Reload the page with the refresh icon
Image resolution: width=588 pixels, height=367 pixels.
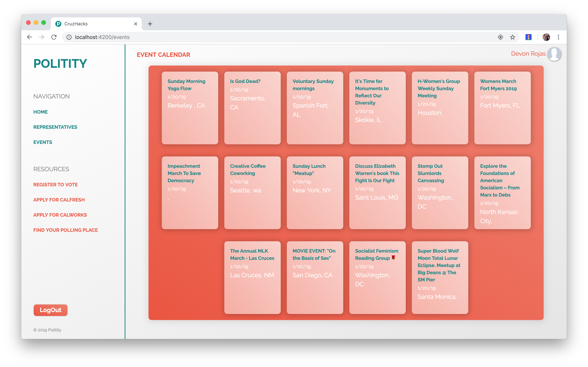coord(54,37)
